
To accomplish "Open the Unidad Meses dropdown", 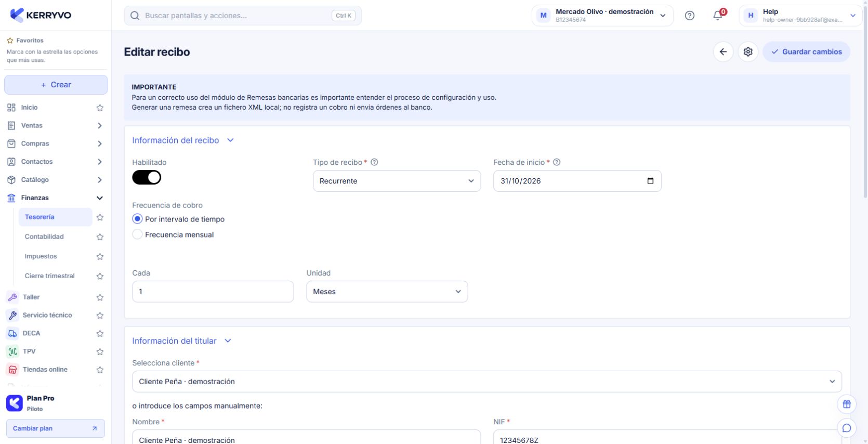I will click(387, 292).
